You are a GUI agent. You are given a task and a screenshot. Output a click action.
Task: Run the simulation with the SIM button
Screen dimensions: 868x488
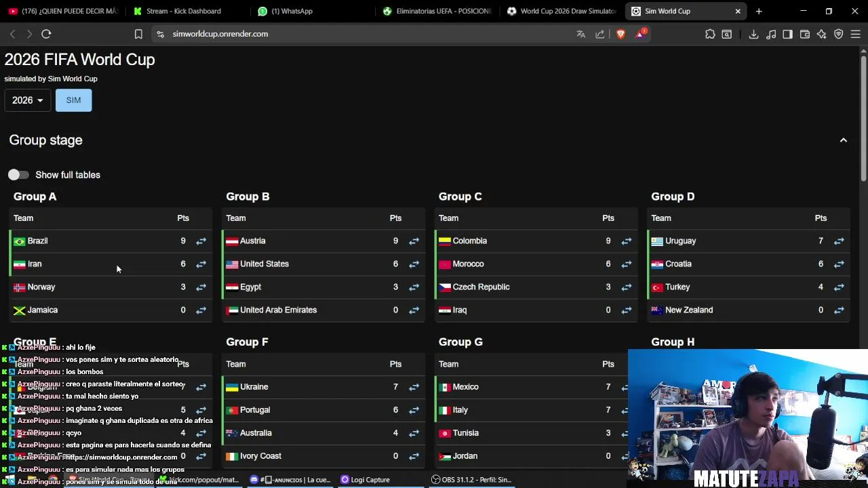(73, 100)
